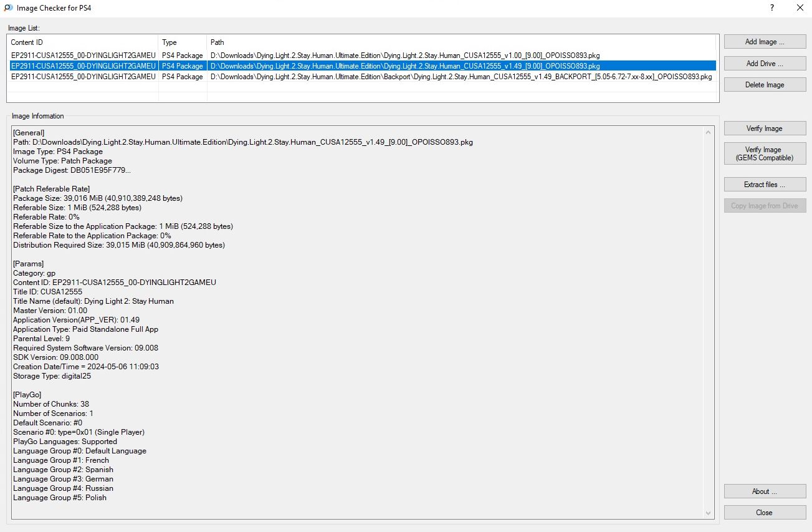Click the Add Image button
This screenshot has width=812, height=532.
coord(765,42)
